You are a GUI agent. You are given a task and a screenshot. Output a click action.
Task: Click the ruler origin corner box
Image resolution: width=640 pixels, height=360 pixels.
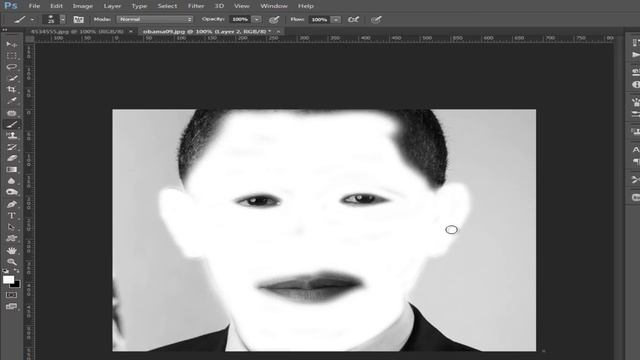29,39
